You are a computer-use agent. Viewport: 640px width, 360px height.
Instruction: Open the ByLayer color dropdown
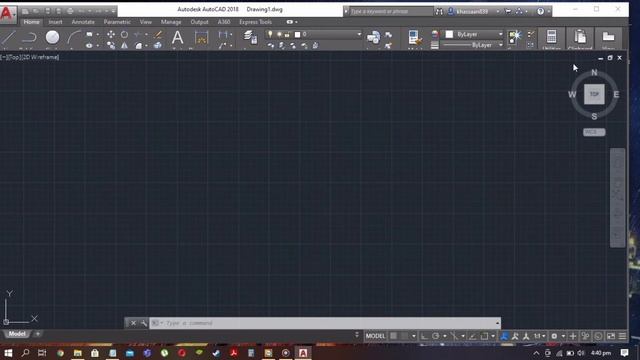coord(500,34)
